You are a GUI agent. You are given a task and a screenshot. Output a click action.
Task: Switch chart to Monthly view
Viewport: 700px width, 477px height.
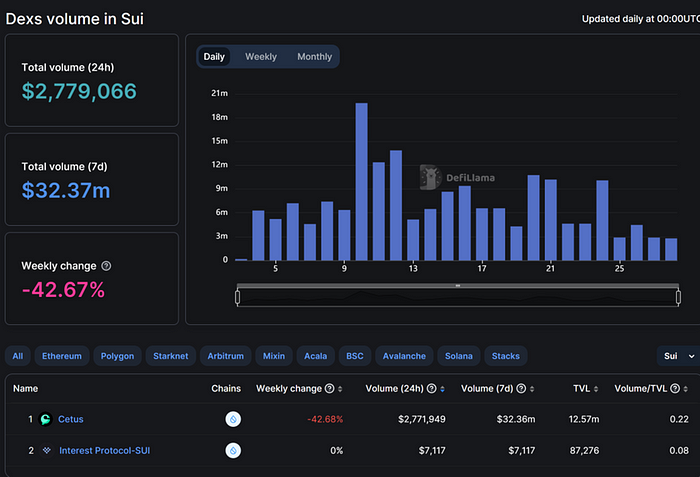coord(314,57)
